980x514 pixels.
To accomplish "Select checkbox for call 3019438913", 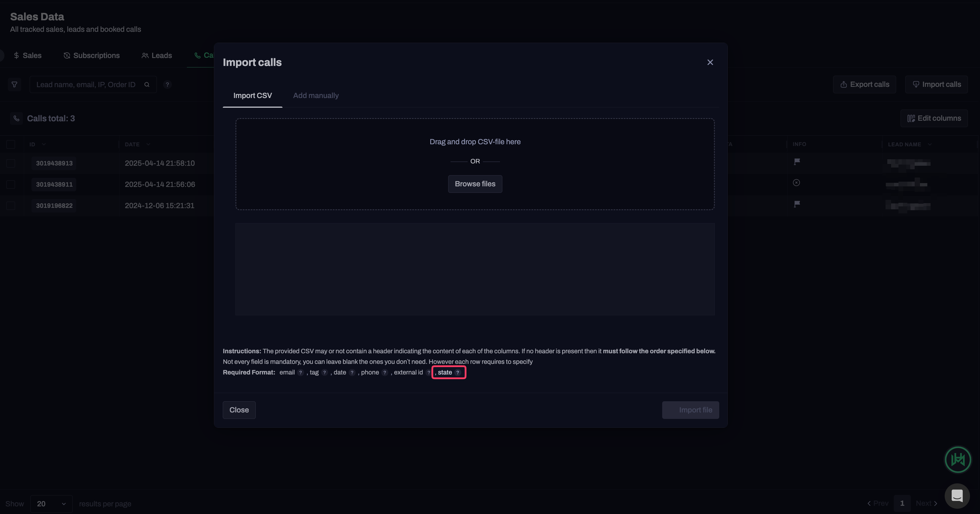I will click(x=11, y=163).
